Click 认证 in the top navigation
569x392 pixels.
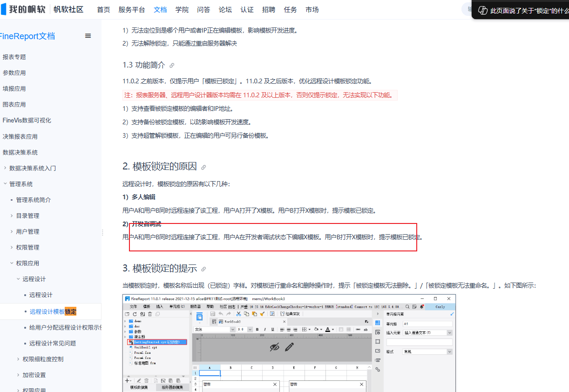click(247, 9)
